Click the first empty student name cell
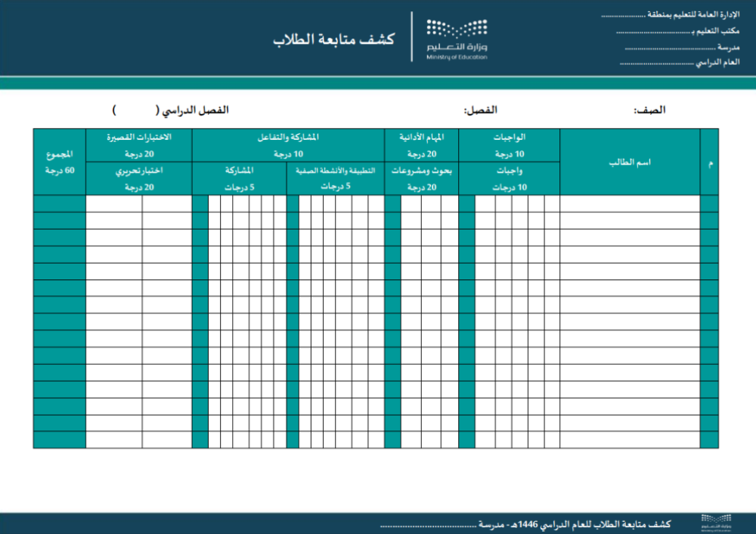This screenshot has height=534, width=756. pyautogui.click(x=630, y=204)
